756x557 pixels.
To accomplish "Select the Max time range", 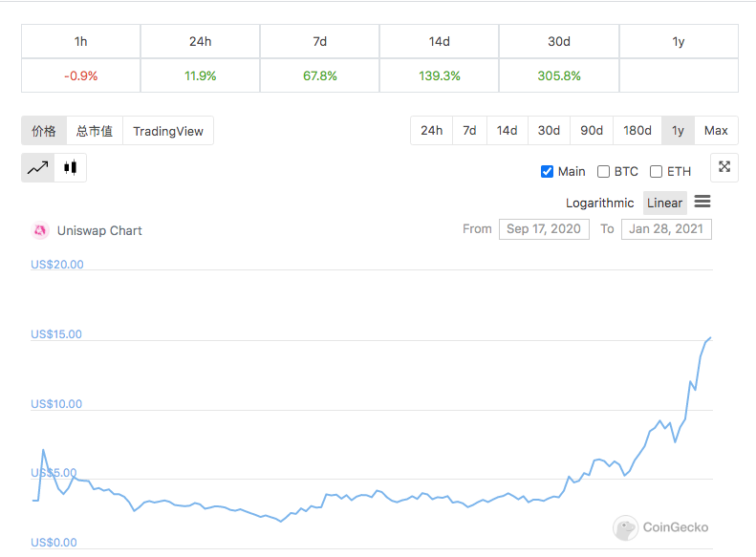I will click(716, 131).
